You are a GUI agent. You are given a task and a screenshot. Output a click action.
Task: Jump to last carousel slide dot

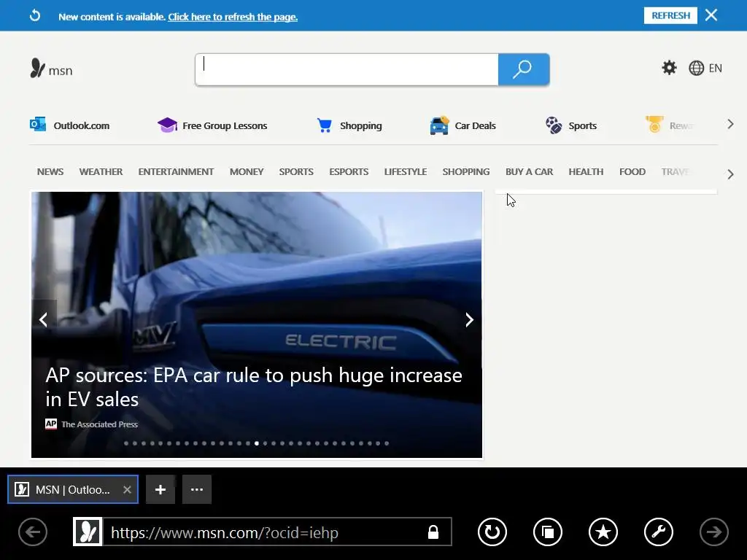click(x=387, y=443)
